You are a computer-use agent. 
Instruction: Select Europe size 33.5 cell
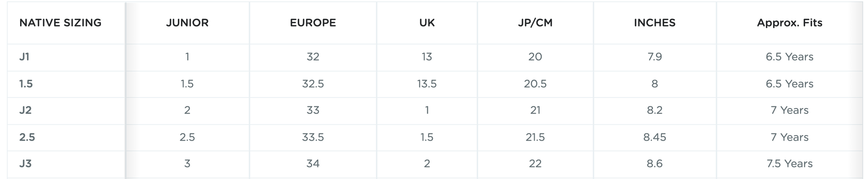tap(313, 137)
